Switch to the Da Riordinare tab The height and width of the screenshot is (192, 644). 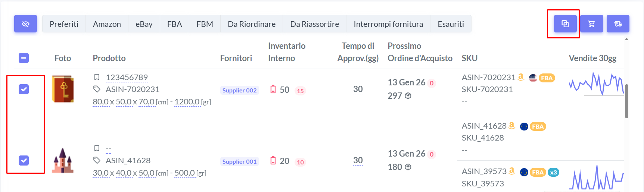252,24
